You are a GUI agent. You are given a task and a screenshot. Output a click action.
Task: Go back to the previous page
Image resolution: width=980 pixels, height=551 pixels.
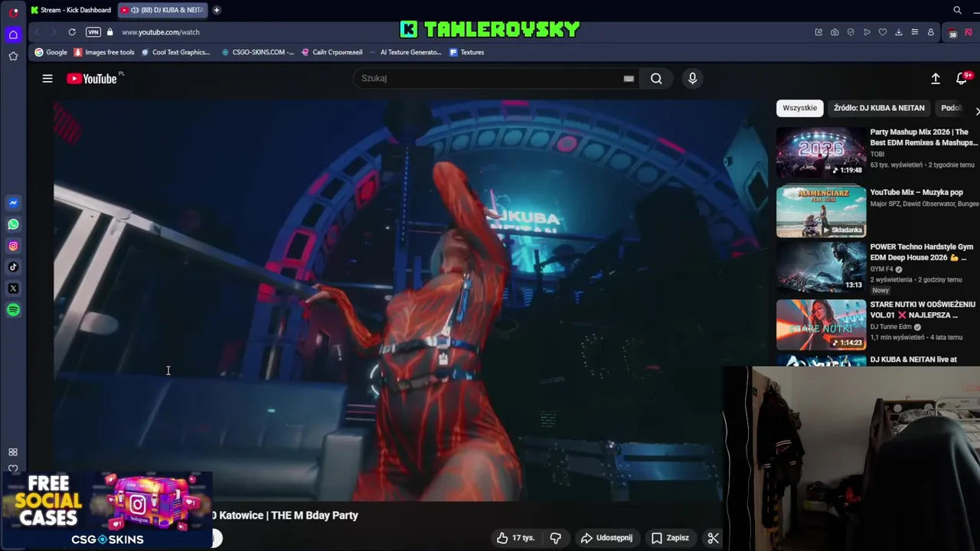(37, 32)
